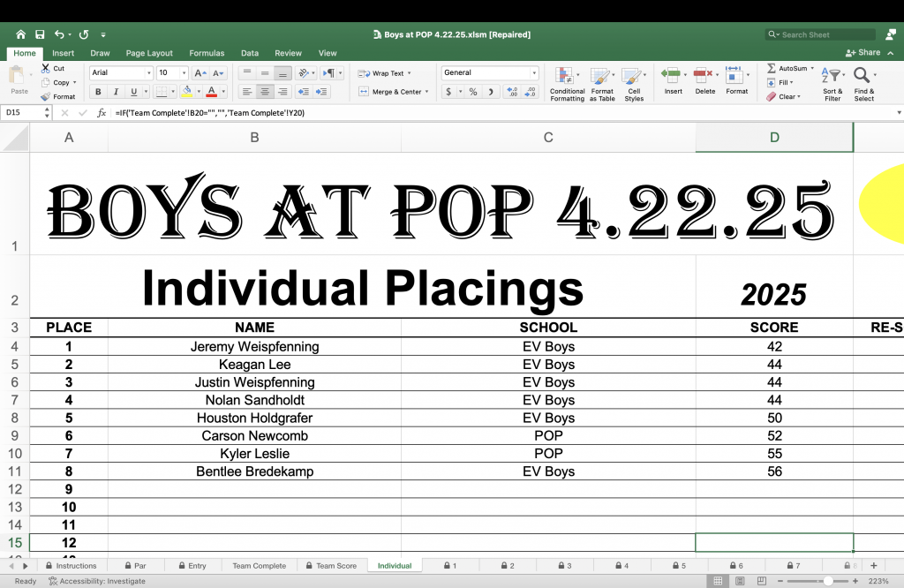Switch to the Team Complete sheet tab

(260, 566)
